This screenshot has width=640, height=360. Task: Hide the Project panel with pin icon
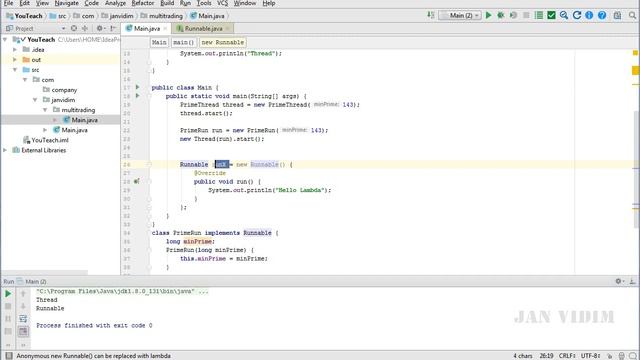(113, 29)
